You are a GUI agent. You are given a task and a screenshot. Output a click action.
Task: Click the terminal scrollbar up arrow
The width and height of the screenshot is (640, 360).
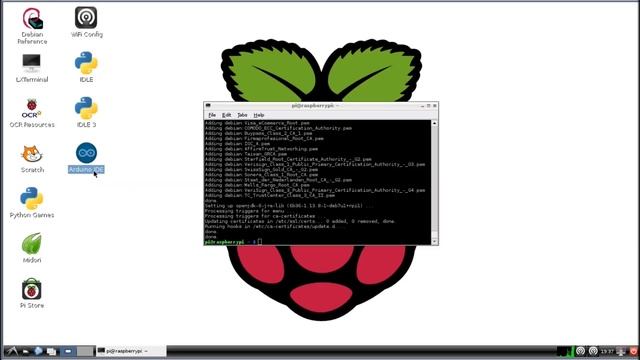pyautogui.click(x=434, y=123)
